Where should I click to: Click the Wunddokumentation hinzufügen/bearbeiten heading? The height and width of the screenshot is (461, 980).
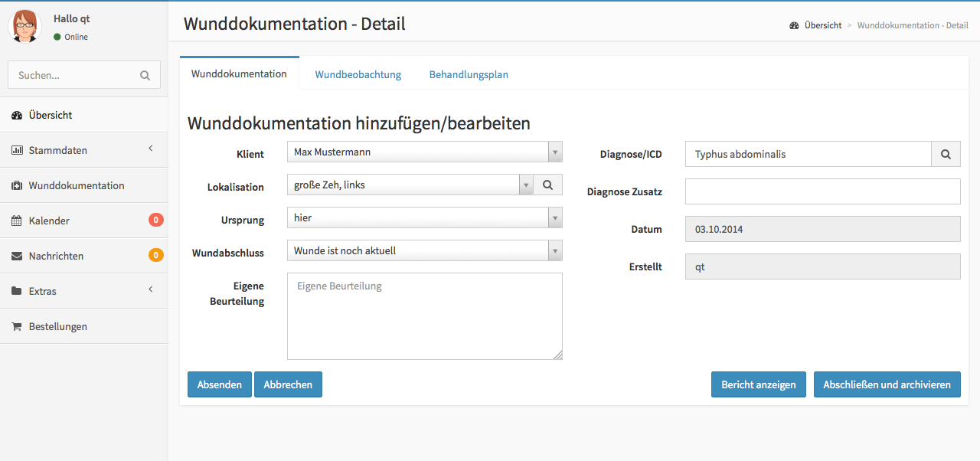[x=359, y=123]
